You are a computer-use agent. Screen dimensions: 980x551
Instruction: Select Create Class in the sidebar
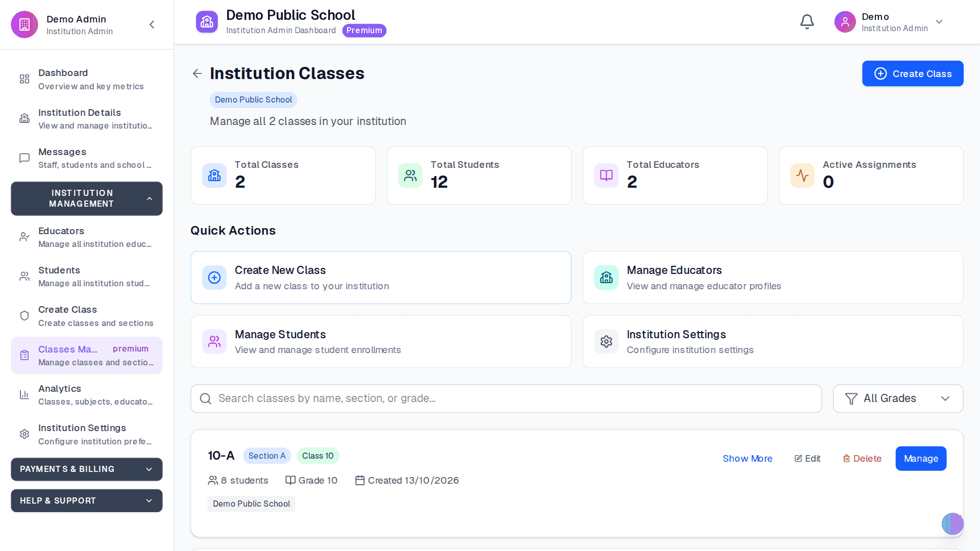87,316
